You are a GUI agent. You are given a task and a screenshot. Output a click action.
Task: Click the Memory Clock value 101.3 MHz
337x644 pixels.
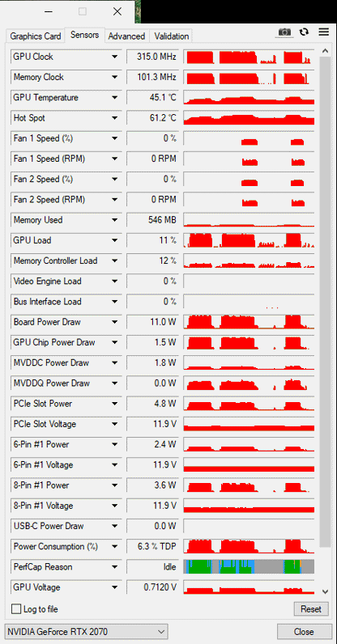click(x=152, y=77)
